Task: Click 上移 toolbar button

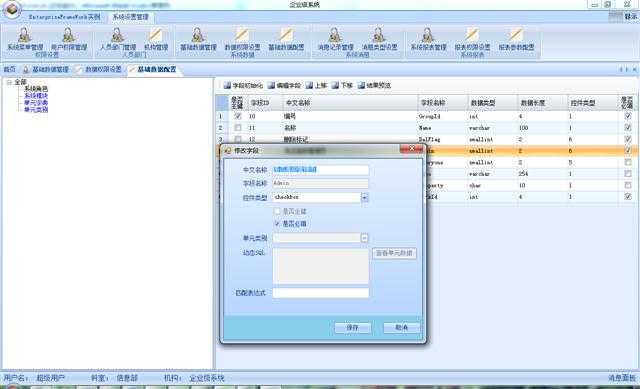Action: 316,85
